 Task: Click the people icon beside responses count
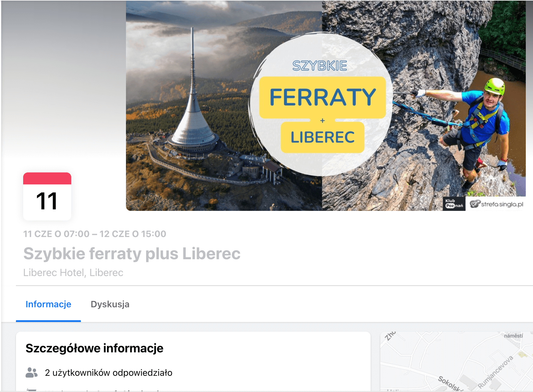[32, 372]
